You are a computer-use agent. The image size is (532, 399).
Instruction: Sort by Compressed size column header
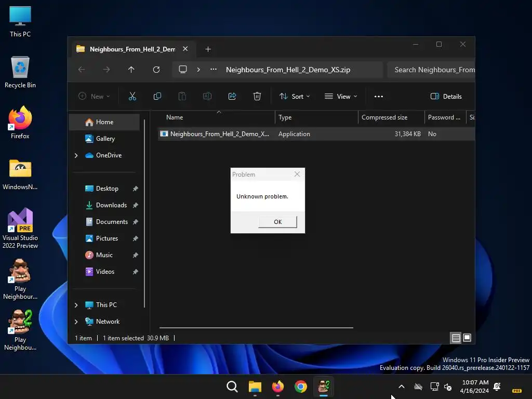(x=391, y=117)
